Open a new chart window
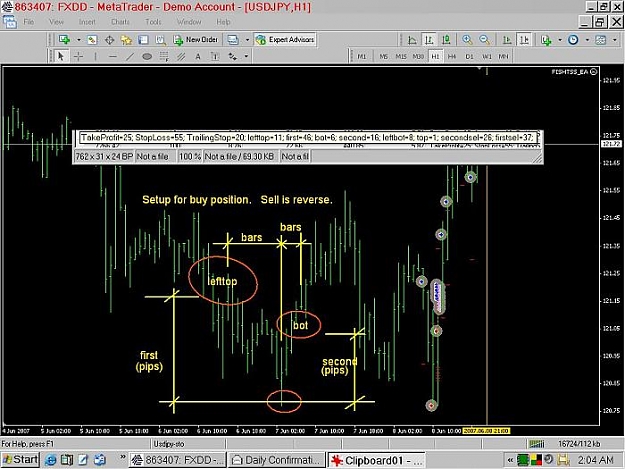 64,39
